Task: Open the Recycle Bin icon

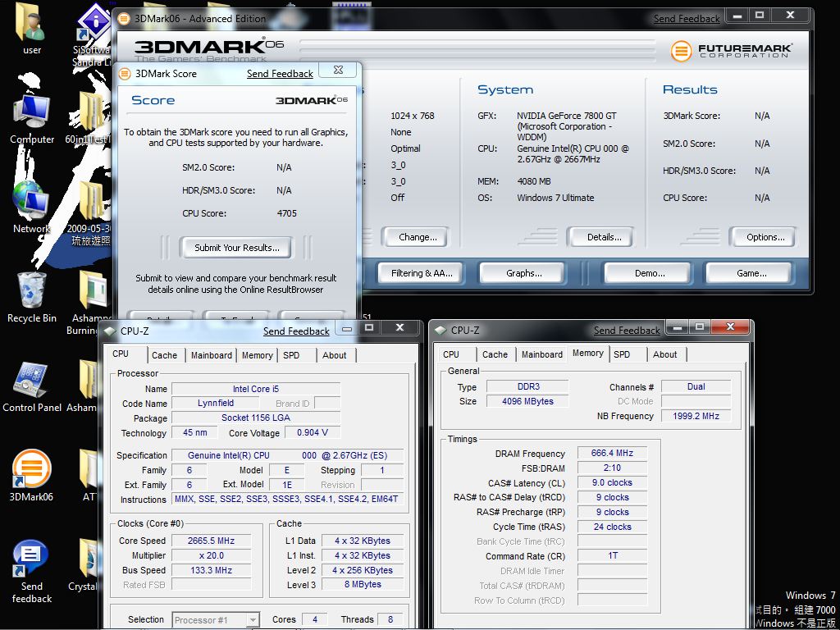Action: pos(32,297)
